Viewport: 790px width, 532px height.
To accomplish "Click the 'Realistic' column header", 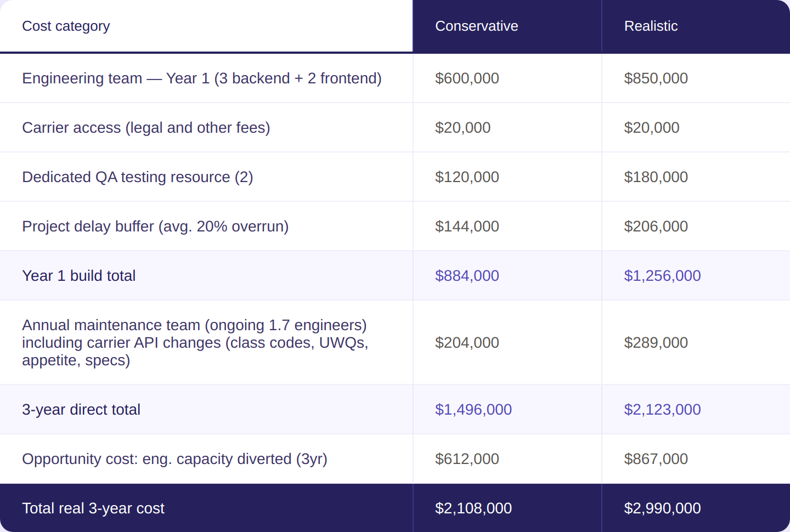I will 651,26.
